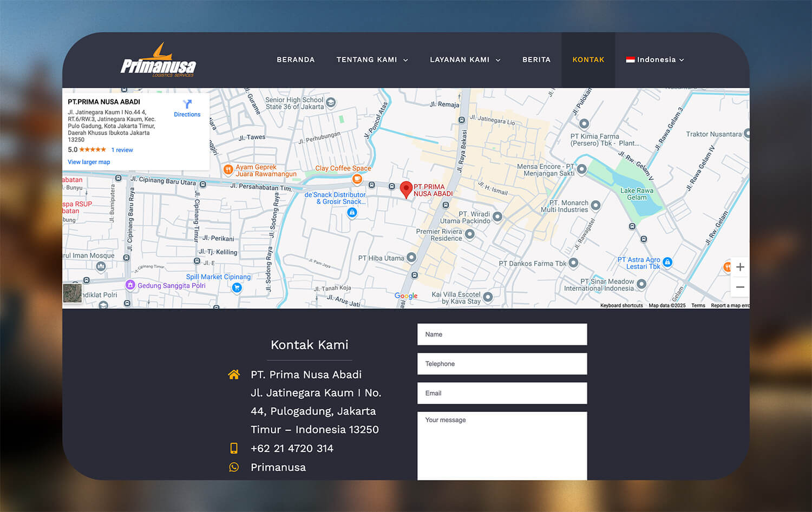Click the Spill Market Cipinang cart marker
Image resolution: width=812 pixels, height=512 pixels.
coord(237,287)
